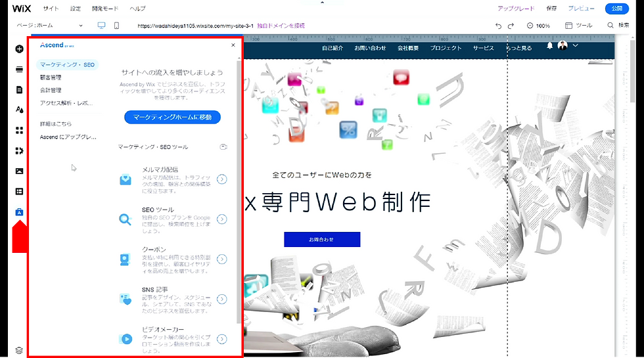This screenshot has width=644, height=358.
Task: Select the アクセス解析・レポート tab
Action: tap(66, 103)
